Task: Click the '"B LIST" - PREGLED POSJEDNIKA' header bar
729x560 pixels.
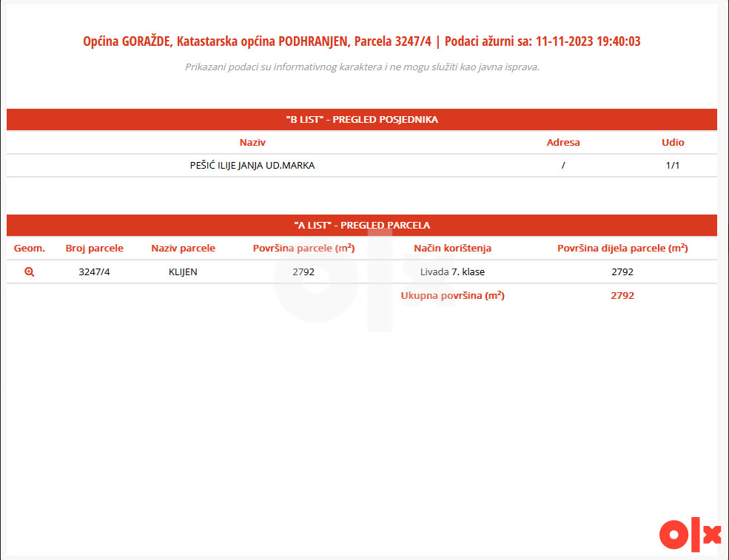Action: click(362, 119)
